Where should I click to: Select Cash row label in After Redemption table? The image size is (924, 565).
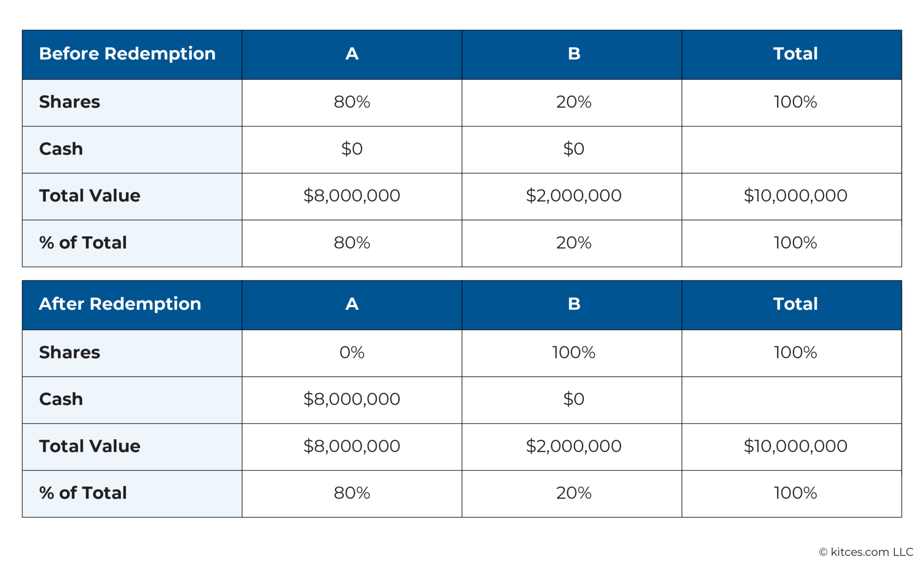(61, 399)
